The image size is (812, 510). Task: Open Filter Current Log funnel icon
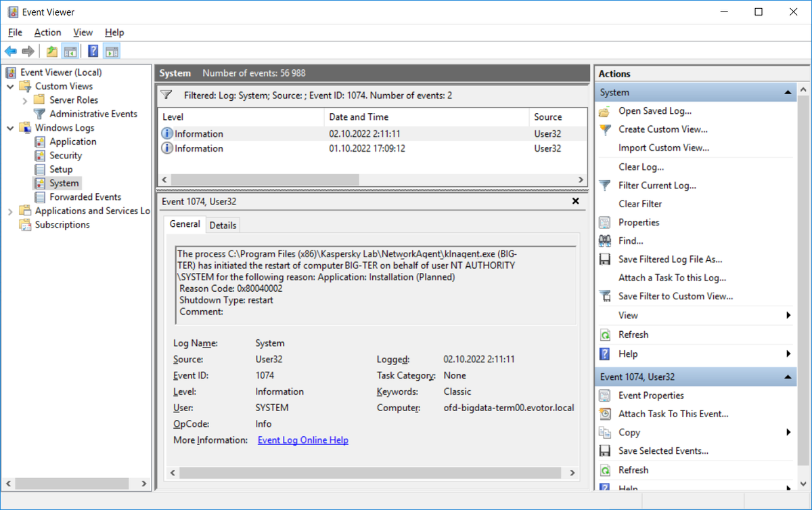(x=606, y=185)
